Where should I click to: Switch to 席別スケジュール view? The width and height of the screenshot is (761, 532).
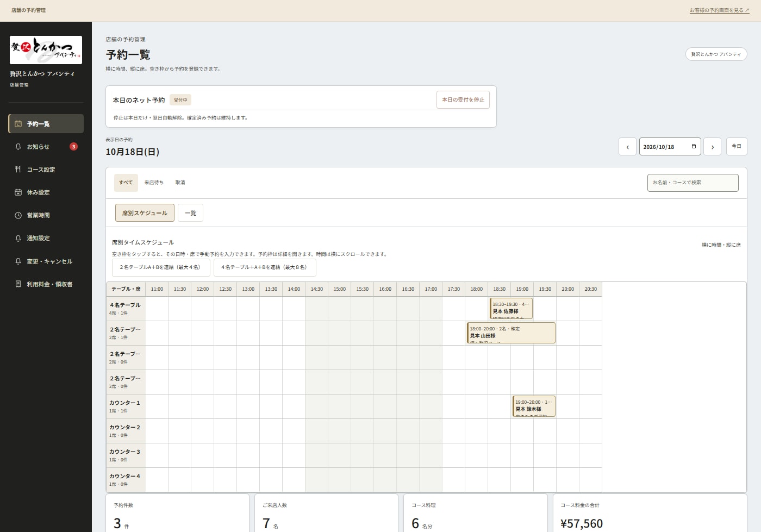click(145, 213)
